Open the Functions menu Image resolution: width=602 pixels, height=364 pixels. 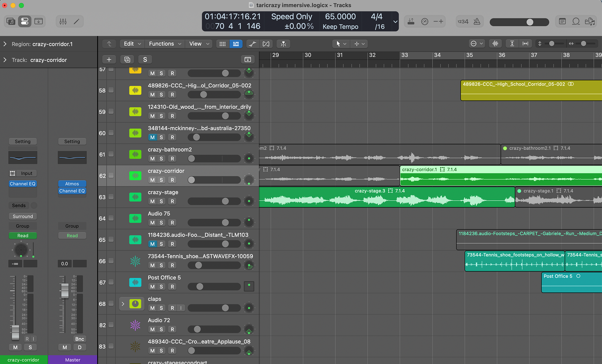[165, 44]
